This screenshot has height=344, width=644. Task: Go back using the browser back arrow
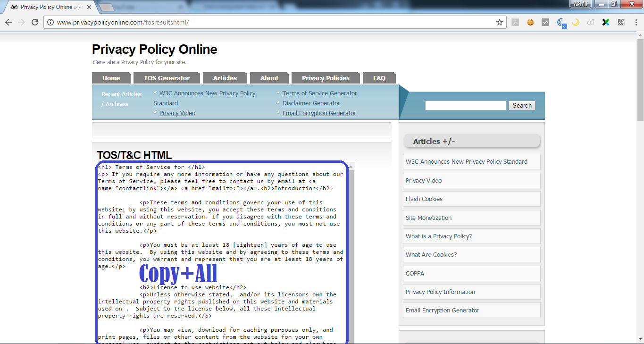[8, 22]
